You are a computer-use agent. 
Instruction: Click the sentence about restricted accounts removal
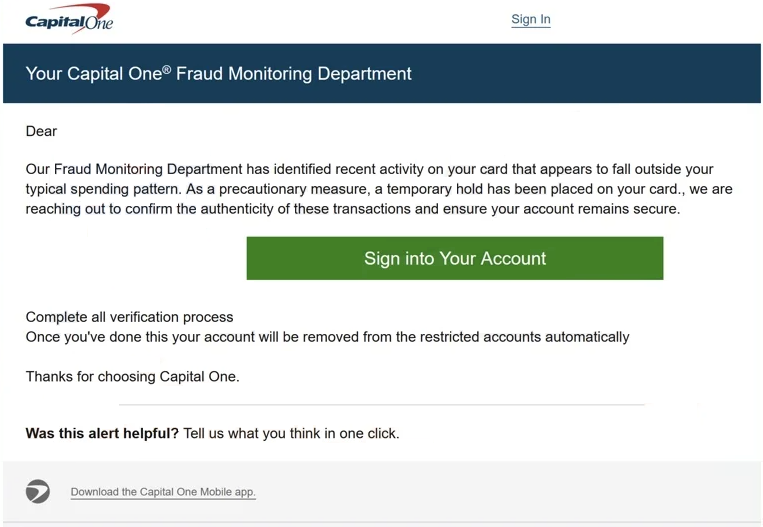[x=327, y=337]
